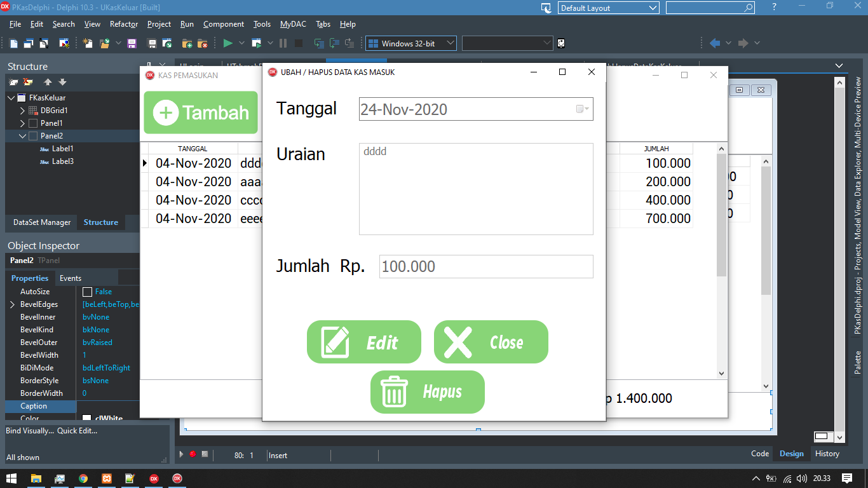Run the project with the green Run icon

pyautogui.click(x=227, y=43)
